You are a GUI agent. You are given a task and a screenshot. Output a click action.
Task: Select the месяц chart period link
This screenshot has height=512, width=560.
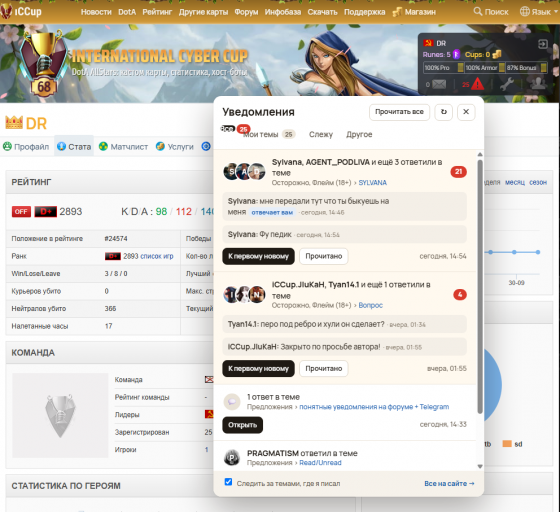(x=515, y=182)
